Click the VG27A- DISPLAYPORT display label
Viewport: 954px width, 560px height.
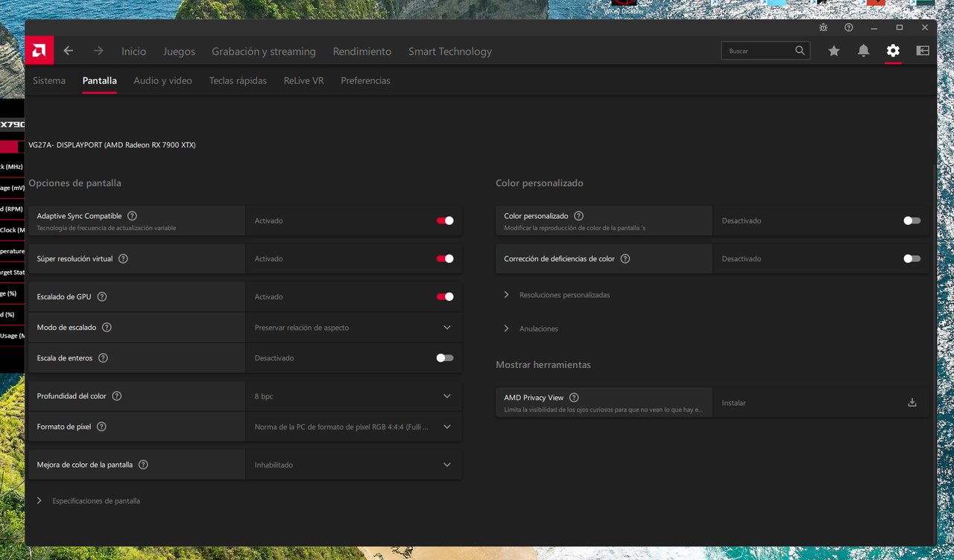[112, 145]
